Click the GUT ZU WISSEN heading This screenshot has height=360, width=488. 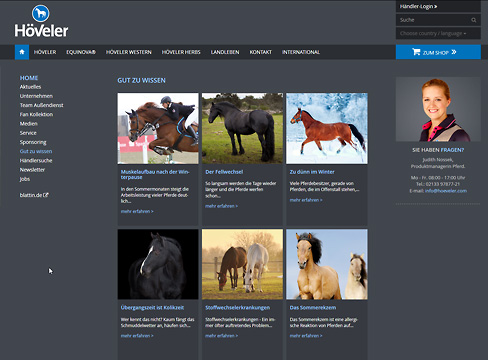141,80
